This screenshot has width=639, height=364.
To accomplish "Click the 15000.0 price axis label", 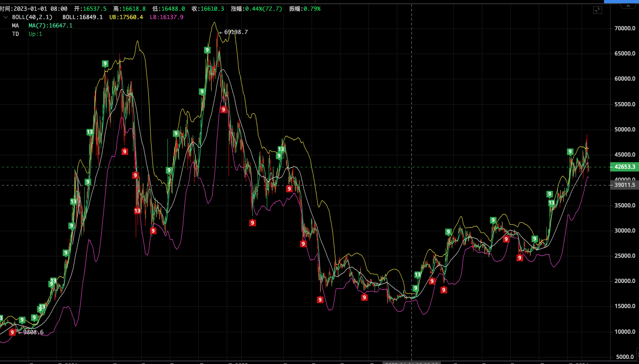I will pos(625,306).
